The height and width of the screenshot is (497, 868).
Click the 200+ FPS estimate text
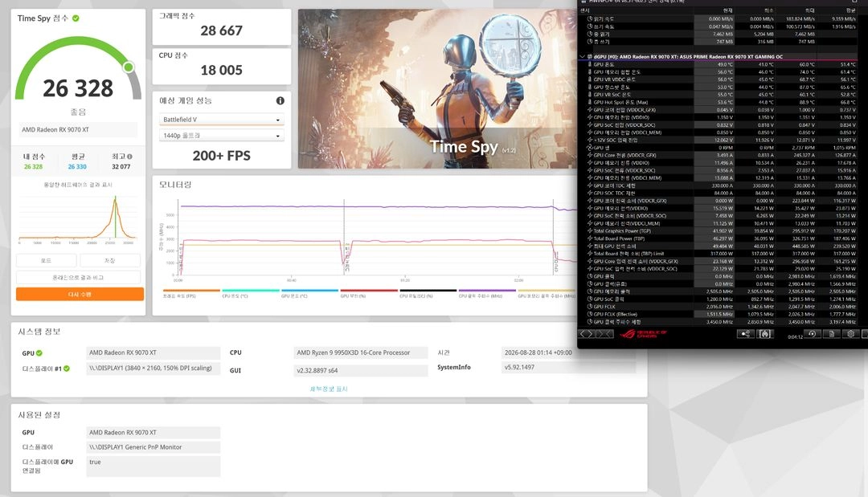[222, 156]
